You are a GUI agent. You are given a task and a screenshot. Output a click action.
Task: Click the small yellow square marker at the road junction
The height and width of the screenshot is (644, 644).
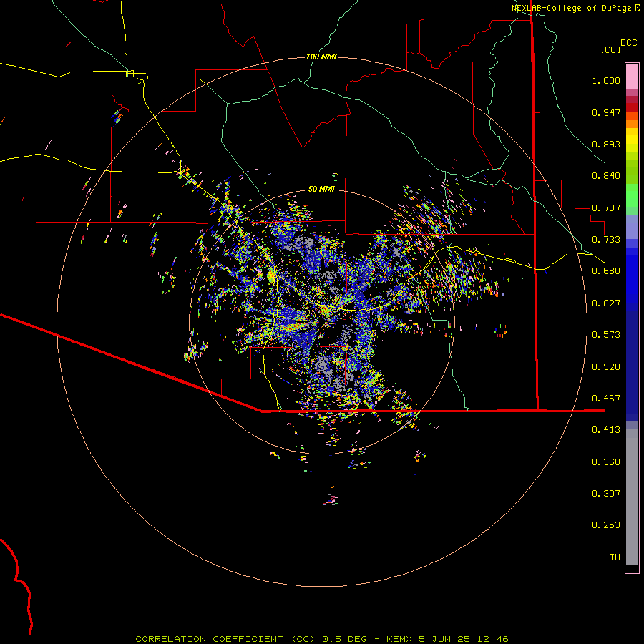coord(130,74)
